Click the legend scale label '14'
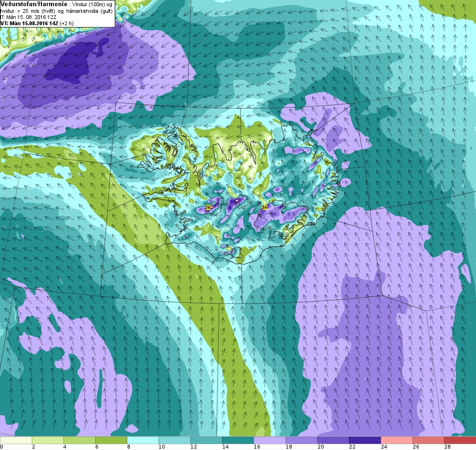Screen dimensions: 476x450 coord(225,447)
